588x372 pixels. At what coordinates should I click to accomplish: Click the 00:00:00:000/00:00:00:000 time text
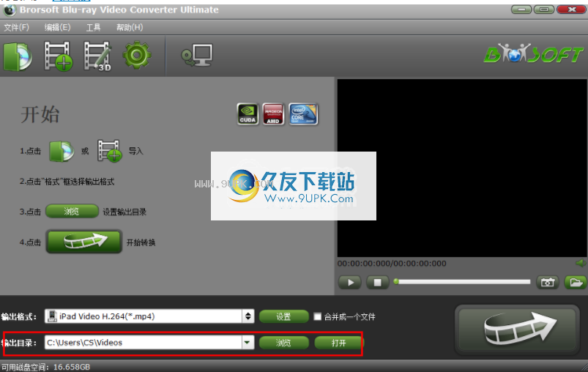[x=392, y=263]
